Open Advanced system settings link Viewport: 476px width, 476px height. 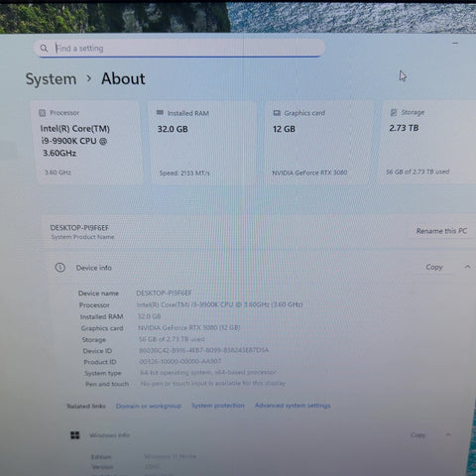click(x=293, y=406)
